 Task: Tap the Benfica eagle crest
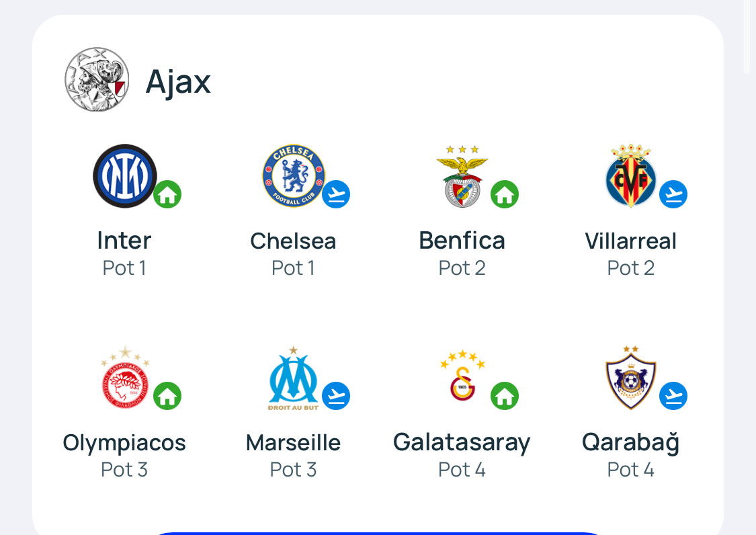[462, 176]
